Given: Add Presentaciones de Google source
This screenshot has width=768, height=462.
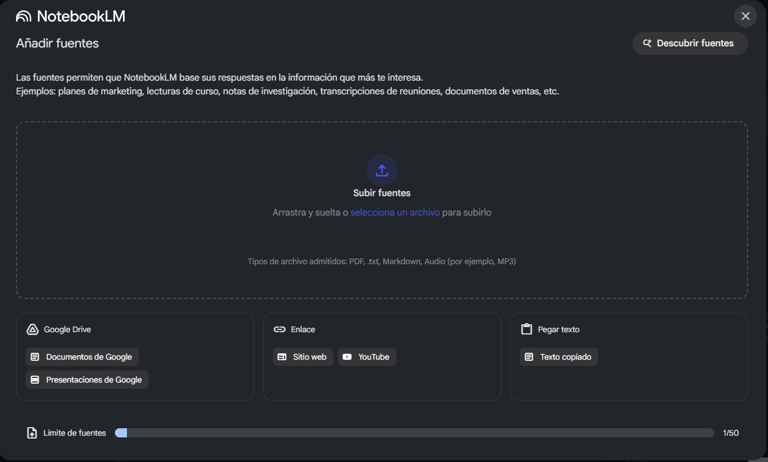Looking at the screenshot, I should coord(87,380).
